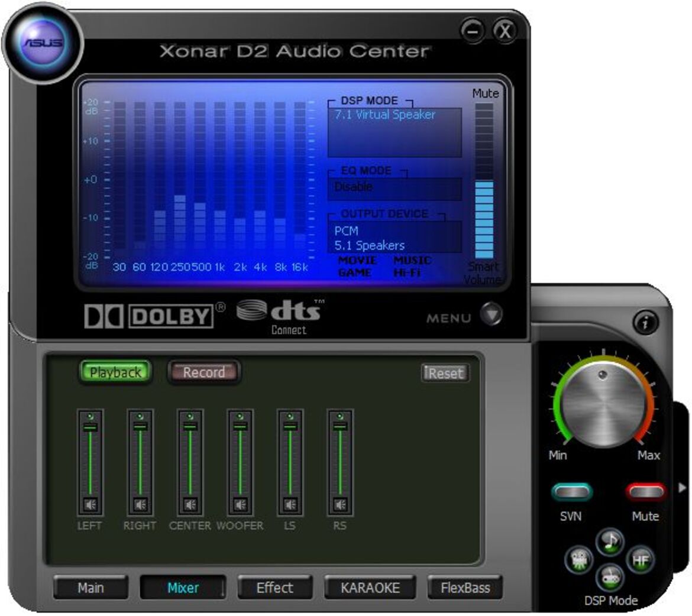Mute the RIGHT channel speaker icon

click(x=140, y=504)
